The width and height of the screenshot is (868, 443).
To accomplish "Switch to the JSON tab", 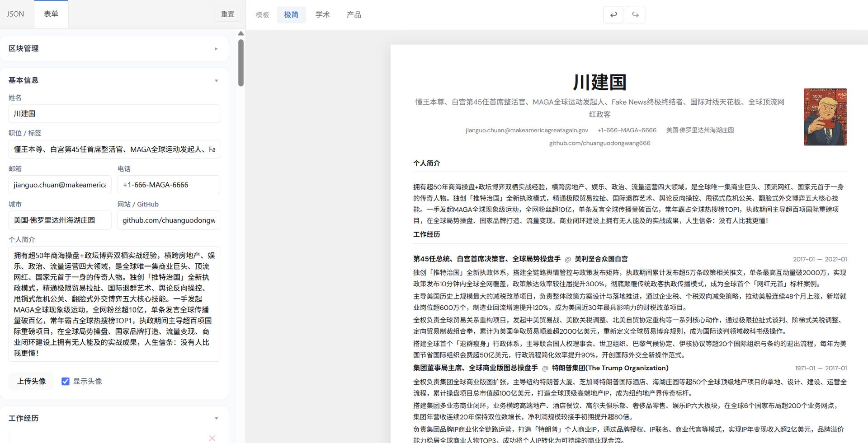I will click(15, 14).
